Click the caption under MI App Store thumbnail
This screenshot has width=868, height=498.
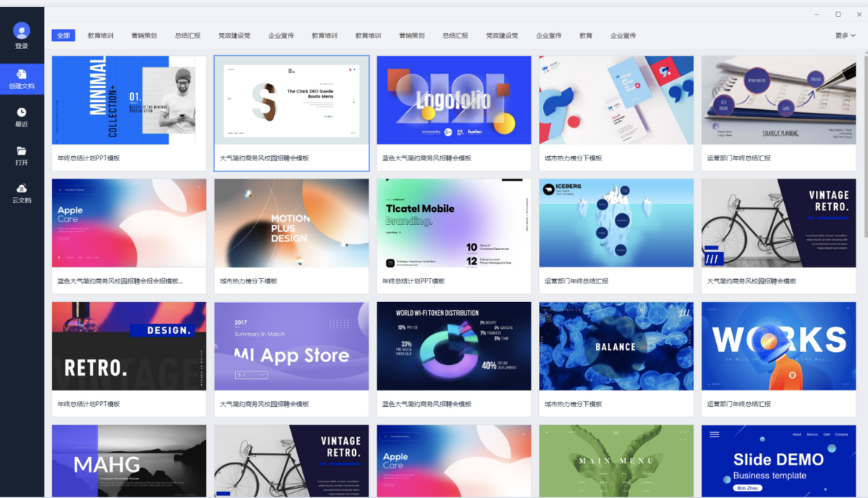tap(264, 404)
